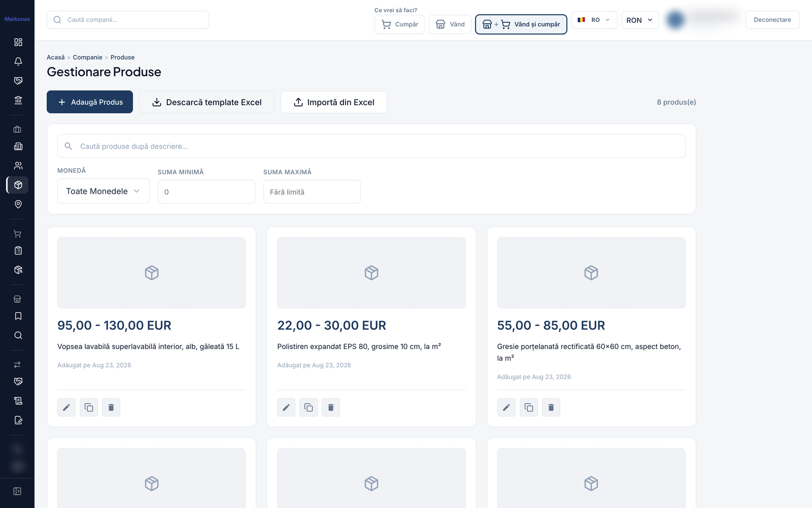812x508 pixels.
Task: Open the bookmark icon in sidebar
Action: [18, 316]
